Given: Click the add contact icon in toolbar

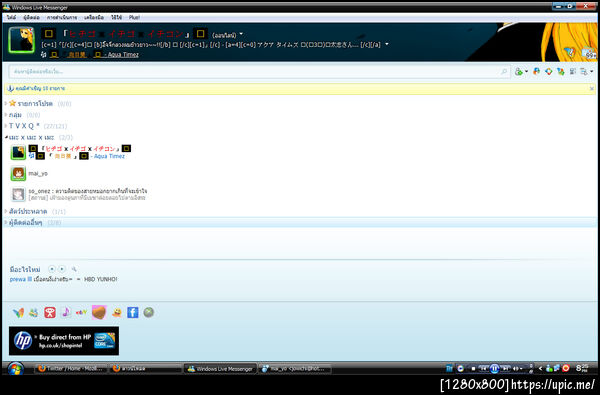Looking at the screenshot, I should click(518, 71).
